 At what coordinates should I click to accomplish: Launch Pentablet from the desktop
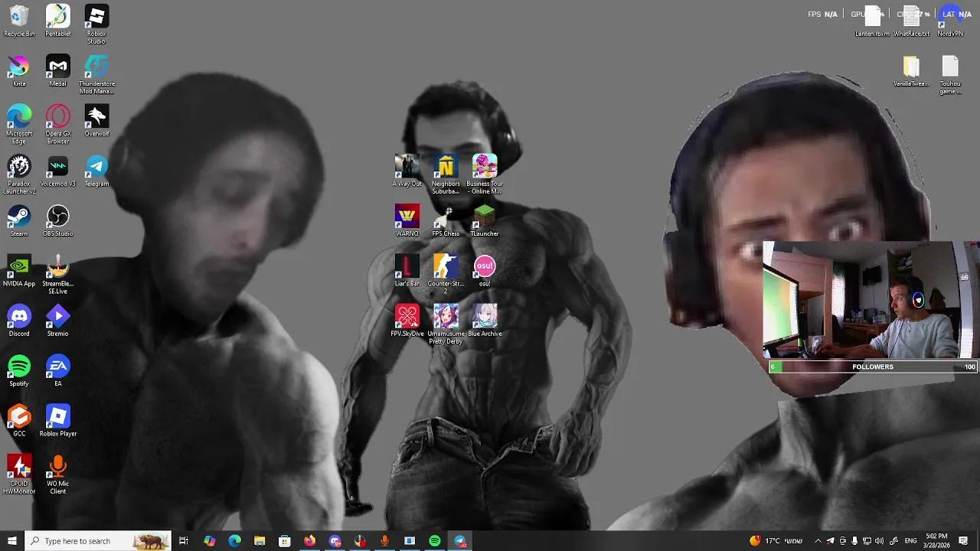[x=58, y=21]
